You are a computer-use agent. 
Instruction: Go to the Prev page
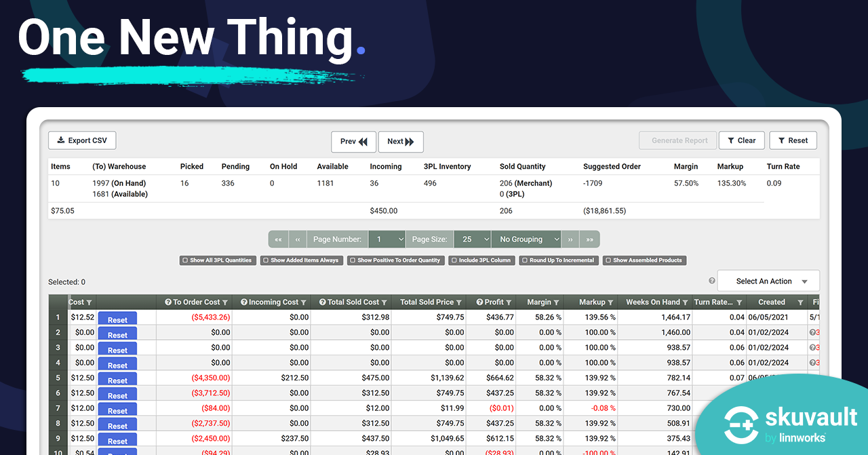click(x=354, y=142)
